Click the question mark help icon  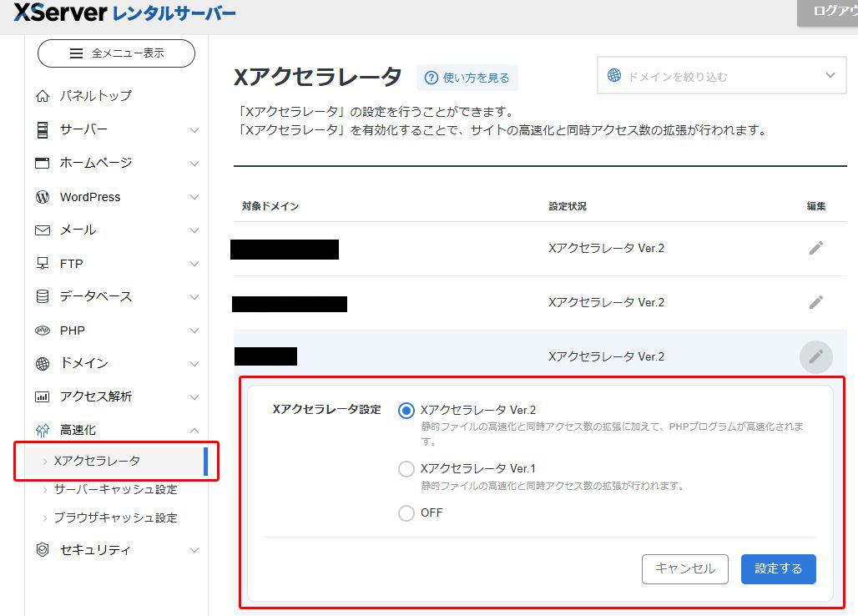click(x=432, y=78)
